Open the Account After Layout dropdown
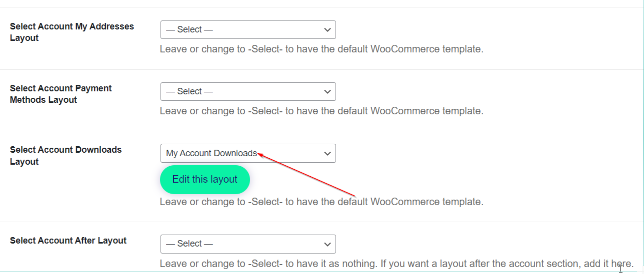 point(247,244)
